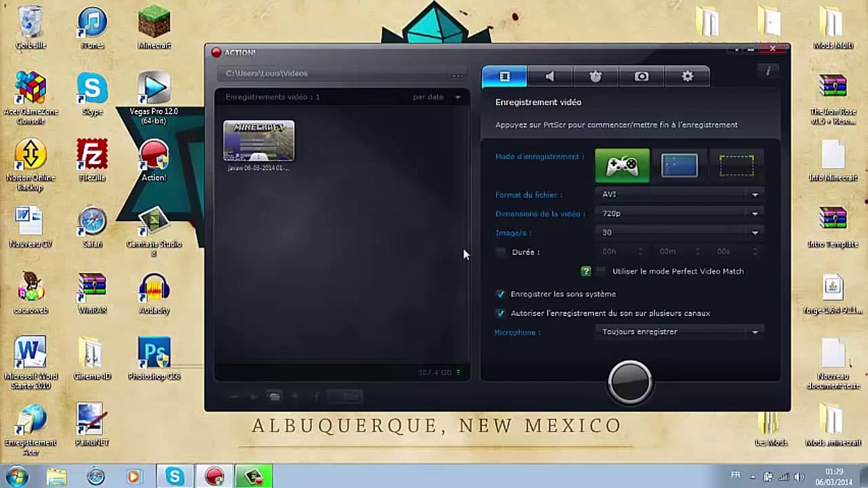Open the Microphone recording dropdown
Viewport: 868px width, 488px height.
[680, 332]
